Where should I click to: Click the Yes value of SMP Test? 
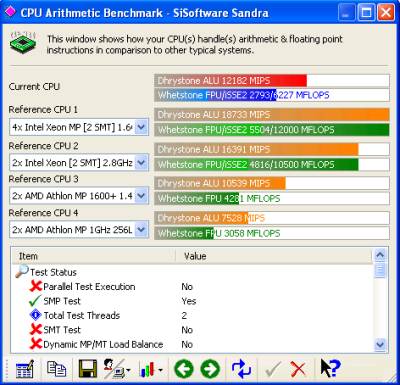click(x=189, y=301)
